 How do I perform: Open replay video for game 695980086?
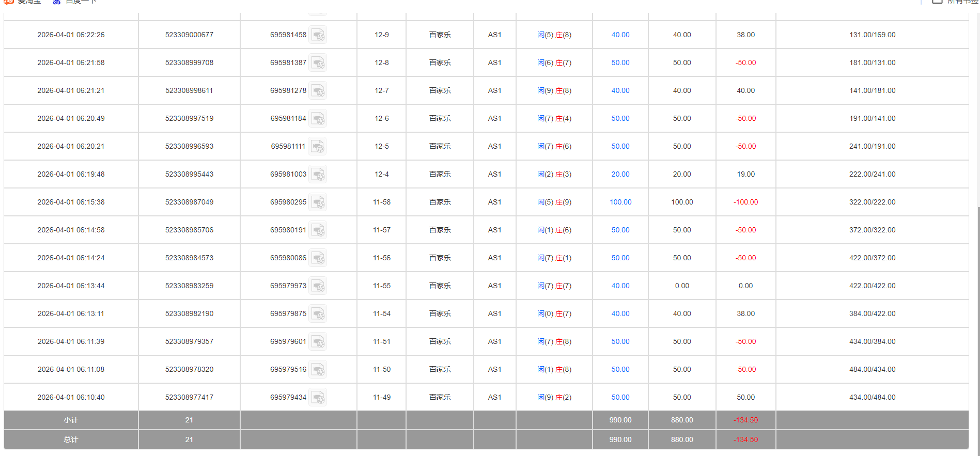coord(318,258)
